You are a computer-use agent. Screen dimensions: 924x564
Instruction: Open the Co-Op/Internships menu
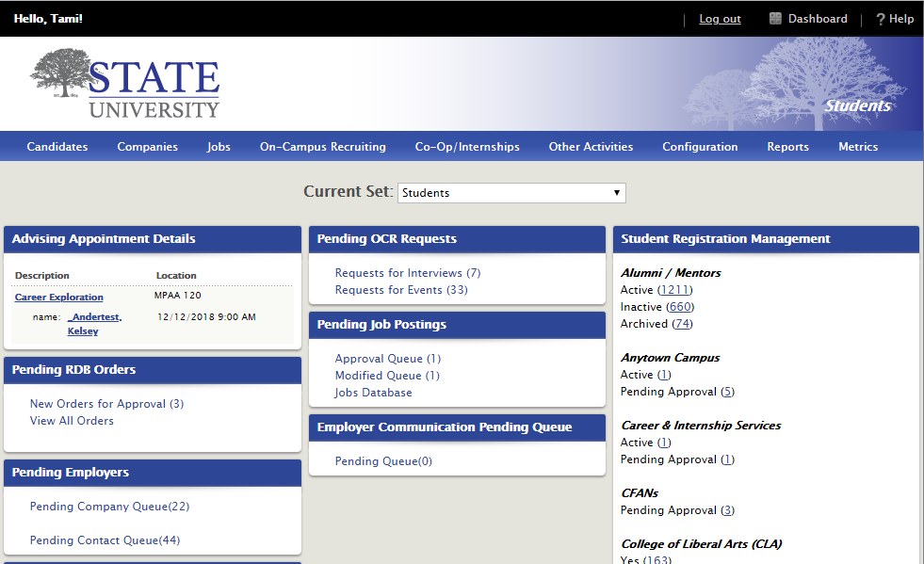467,147
